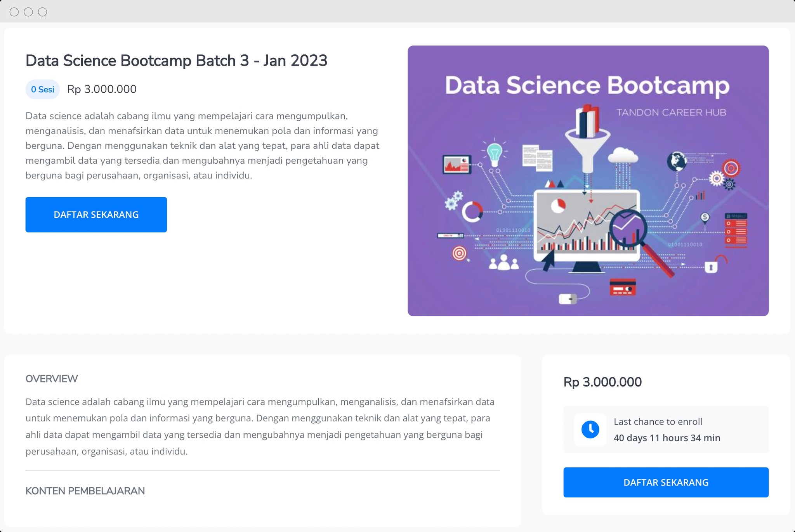This screenshot has height=532, width=795.
Task: Click the '0 Sesi' session badge
Action: (42, 89)
